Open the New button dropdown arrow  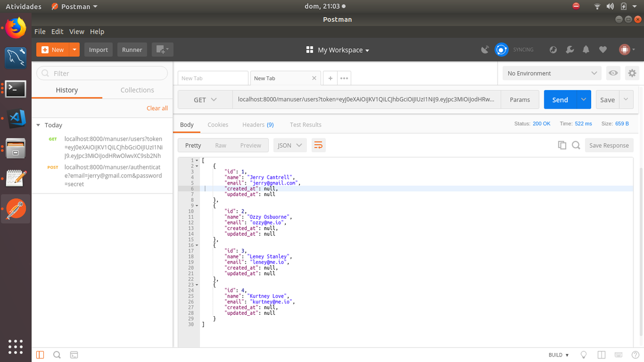74,49
